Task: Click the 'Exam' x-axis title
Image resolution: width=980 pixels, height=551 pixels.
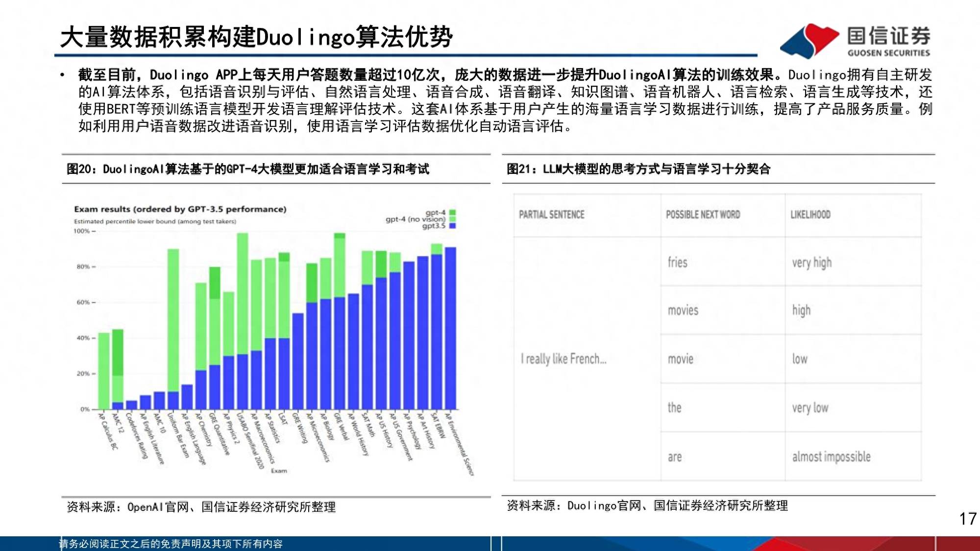Action: (x=279, y=471)
